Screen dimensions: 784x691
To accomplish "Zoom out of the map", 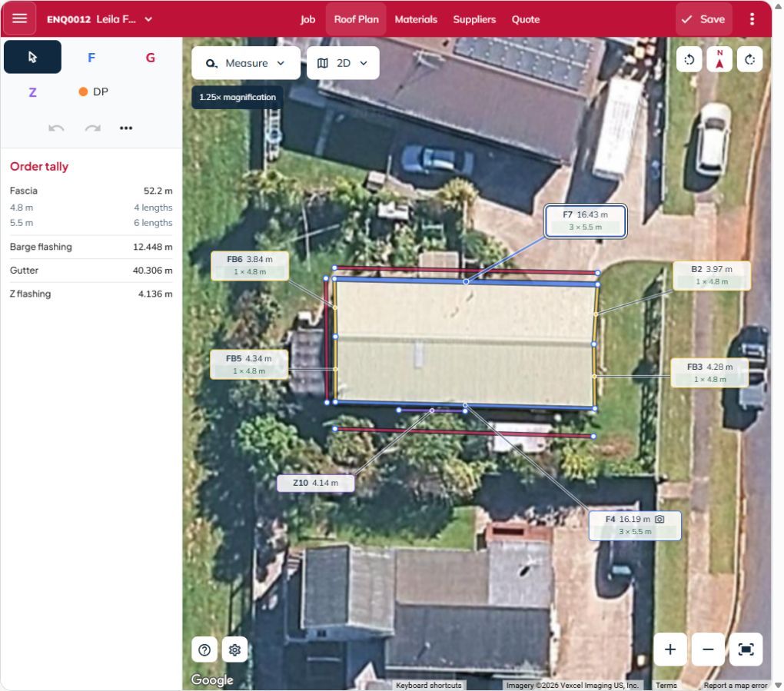I will coord(708,649).
